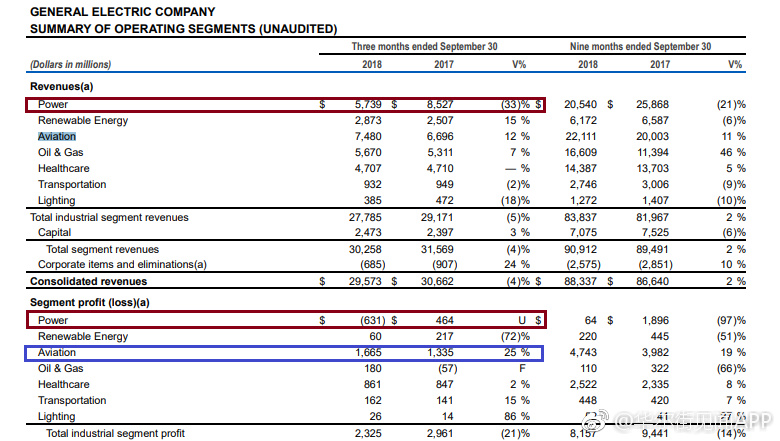Click Healthcare nine-month profit "2,522"
The image size is (780, 441).
coord(584,384)
